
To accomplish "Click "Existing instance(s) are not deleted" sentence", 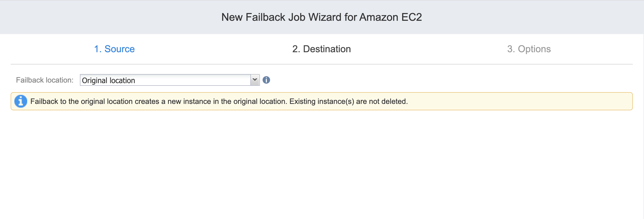I will pyautogui.click(x=349, y=102).
